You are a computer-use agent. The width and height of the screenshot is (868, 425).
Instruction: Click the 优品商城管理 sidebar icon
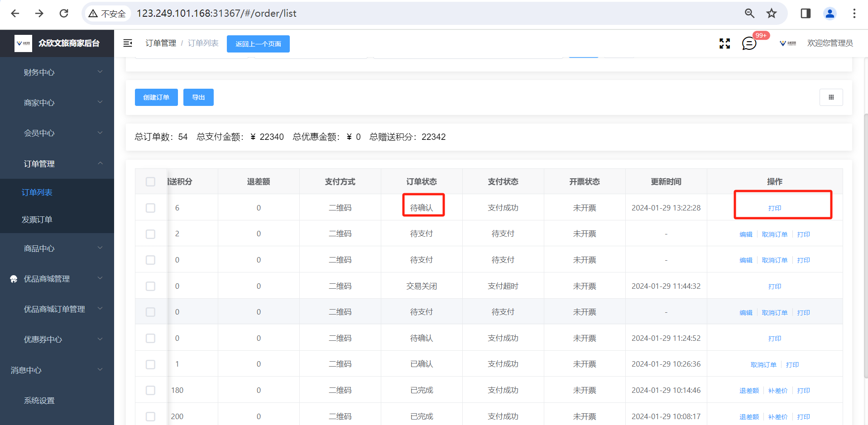[x=14, y=279]
